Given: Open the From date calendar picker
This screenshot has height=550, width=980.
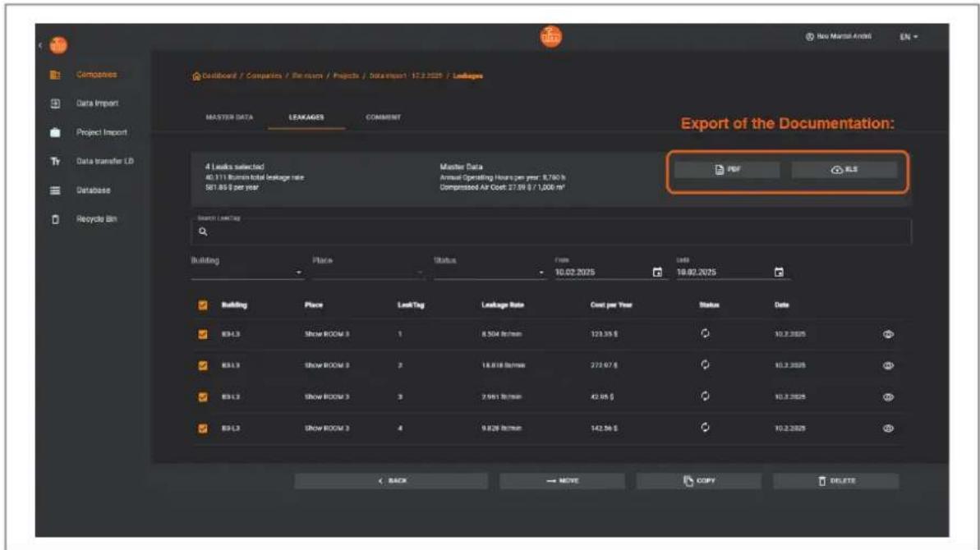Looking at the screenshot, I should pyautogui.click(x=657, y=273).
